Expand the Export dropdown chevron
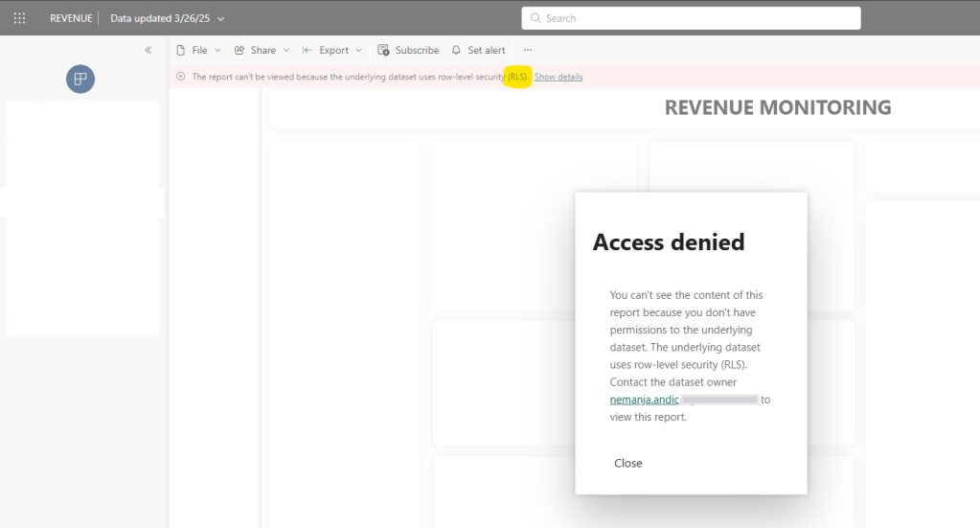Screen dimensions: 980x528 coord(359,50)
